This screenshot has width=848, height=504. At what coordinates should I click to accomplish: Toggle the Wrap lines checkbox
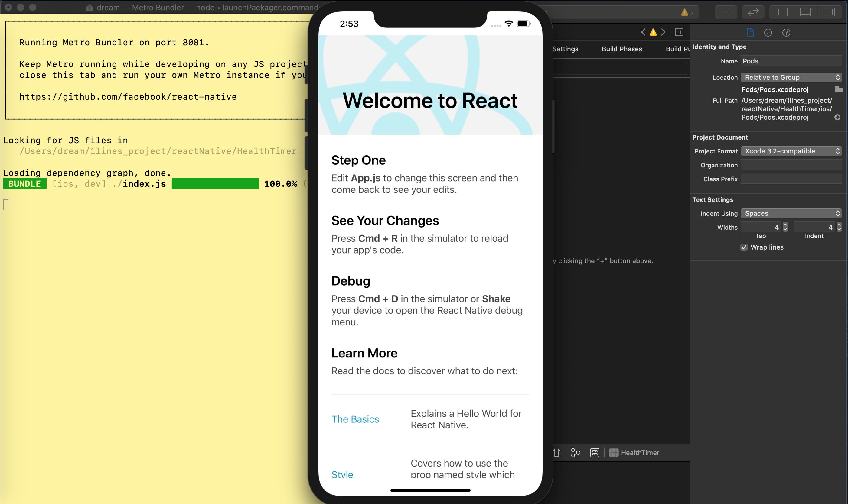[x=744, y=247]
